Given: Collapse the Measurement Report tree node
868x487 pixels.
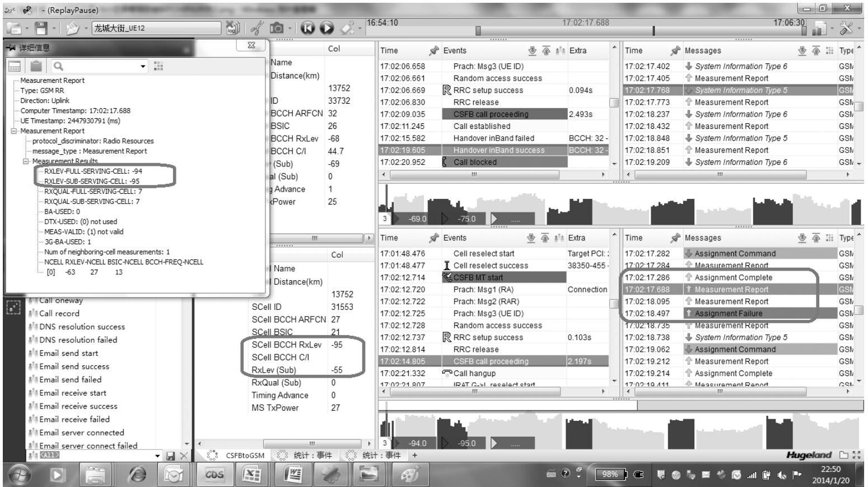Looking at the screenshot, I should point(14,131).
